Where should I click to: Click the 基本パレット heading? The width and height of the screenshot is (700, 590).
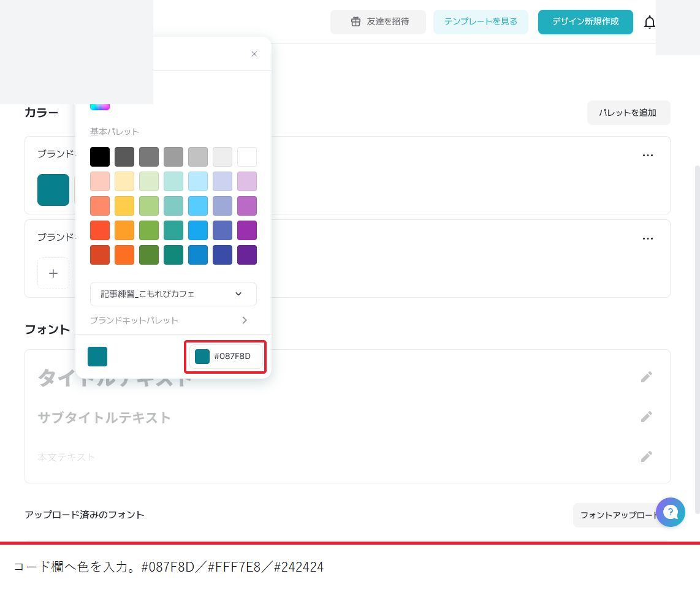pyautogui.click(x=114, y=132)
